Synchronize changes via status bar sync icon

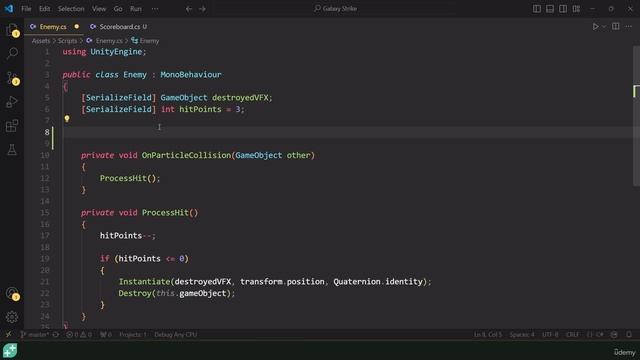56,335
